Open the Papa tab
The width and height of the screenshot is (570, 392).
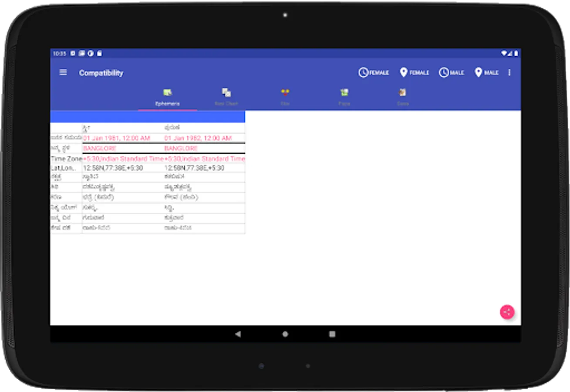[344, 98]
